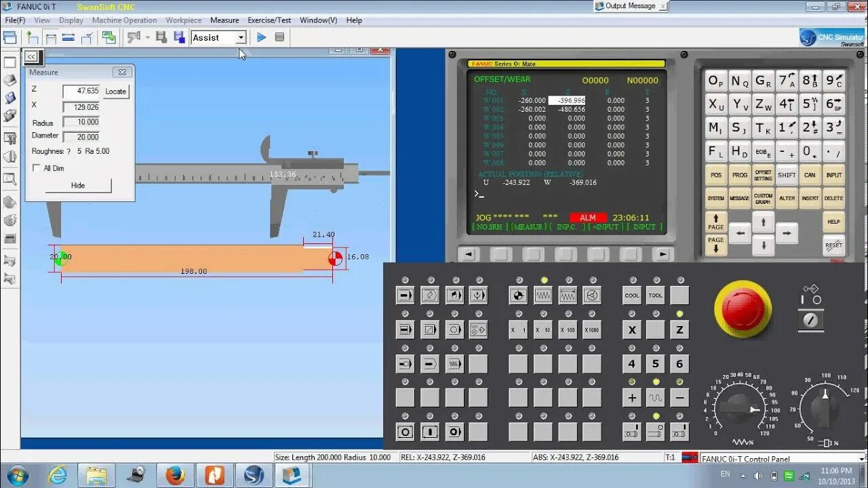868x488 pixels.
Task: Collapse the panel with the << button
Action: 31,57
